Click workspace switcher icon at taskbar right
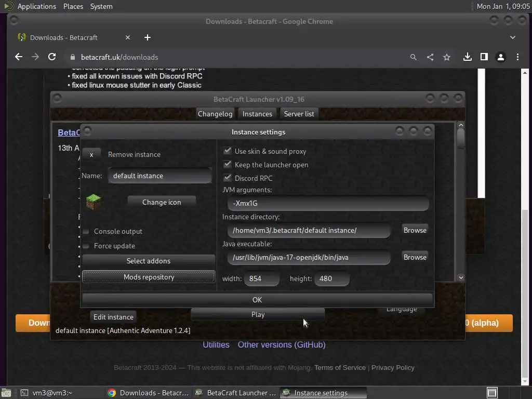 tap(492, 393)
